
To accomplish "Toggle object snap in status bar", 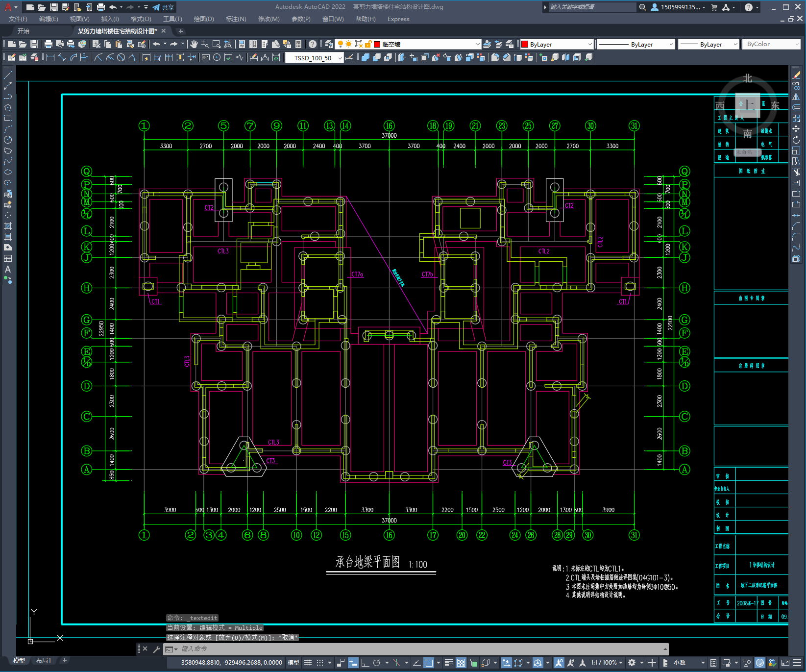I will pos(429,663).
